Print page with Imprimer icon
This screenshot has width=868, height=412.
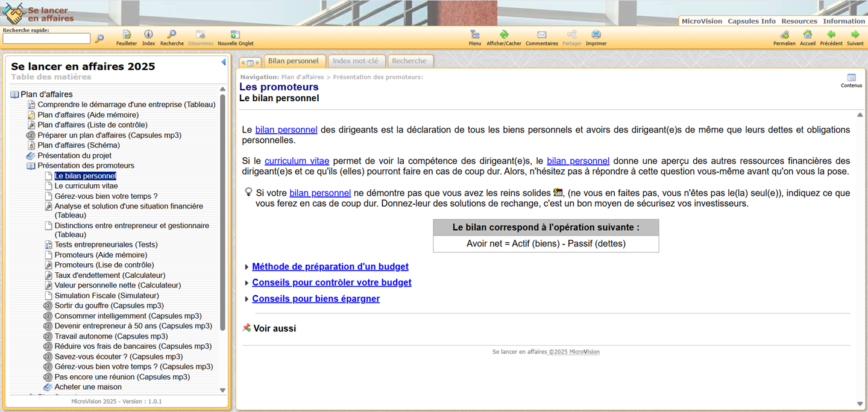596,35
